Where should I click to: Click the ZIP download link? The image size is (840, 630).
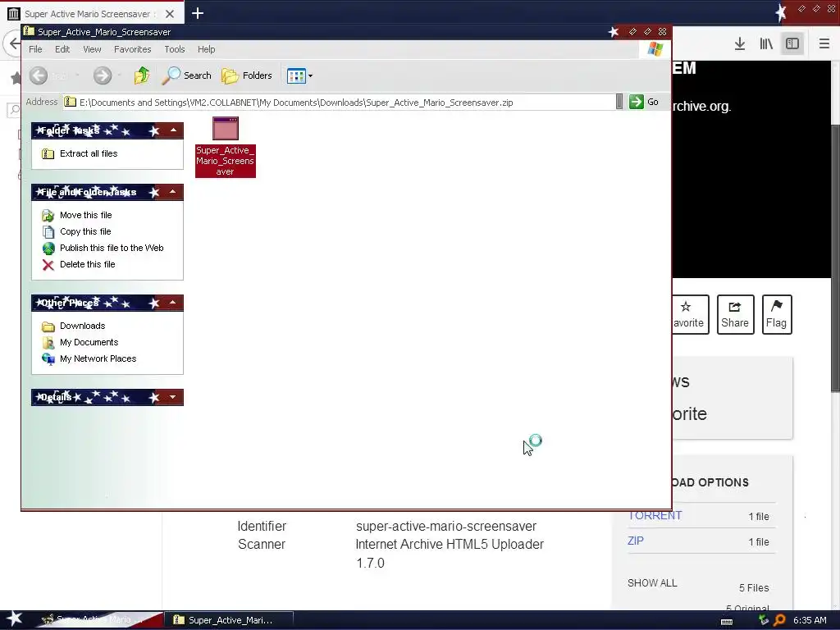point(636,541)
